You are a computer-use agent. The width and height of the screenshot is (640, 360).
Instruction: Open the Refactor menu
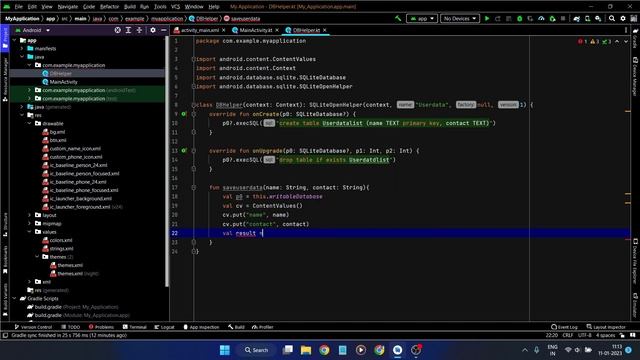coord(109,7)
